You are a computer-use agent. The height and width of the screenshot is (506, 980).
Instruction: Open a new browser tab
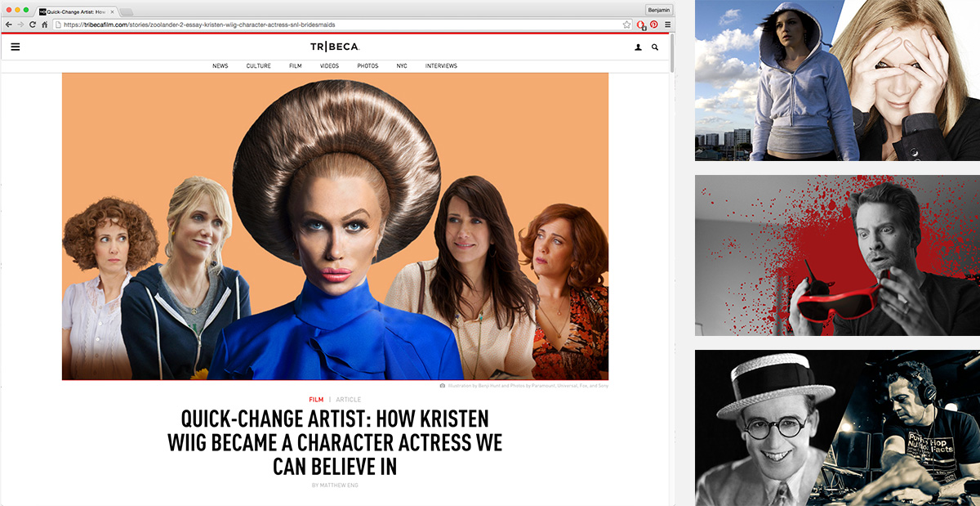coord(127,11)
